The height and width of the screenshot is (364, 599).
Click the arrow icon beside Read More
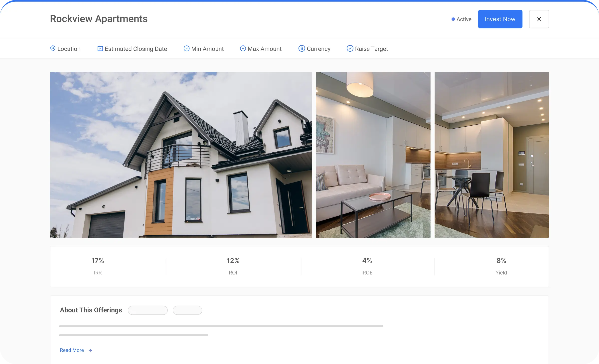coord(90,350)
